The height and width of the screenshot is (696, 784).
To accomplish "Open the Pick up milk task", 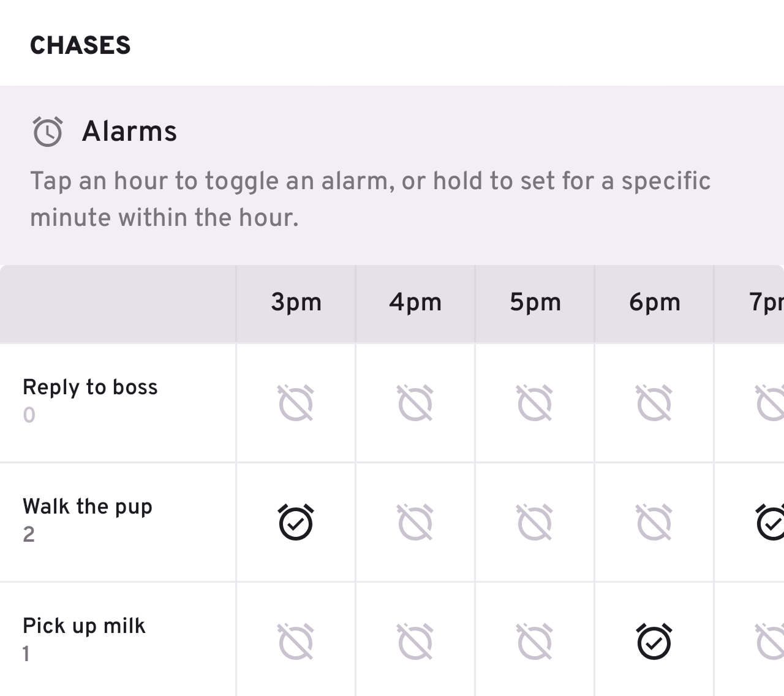I will tap(84, 626).
